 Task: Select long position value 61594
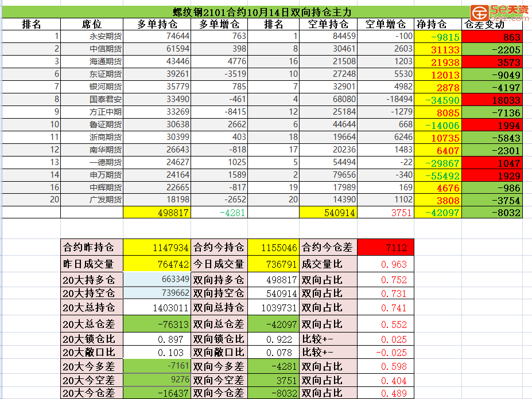[157, 49]
